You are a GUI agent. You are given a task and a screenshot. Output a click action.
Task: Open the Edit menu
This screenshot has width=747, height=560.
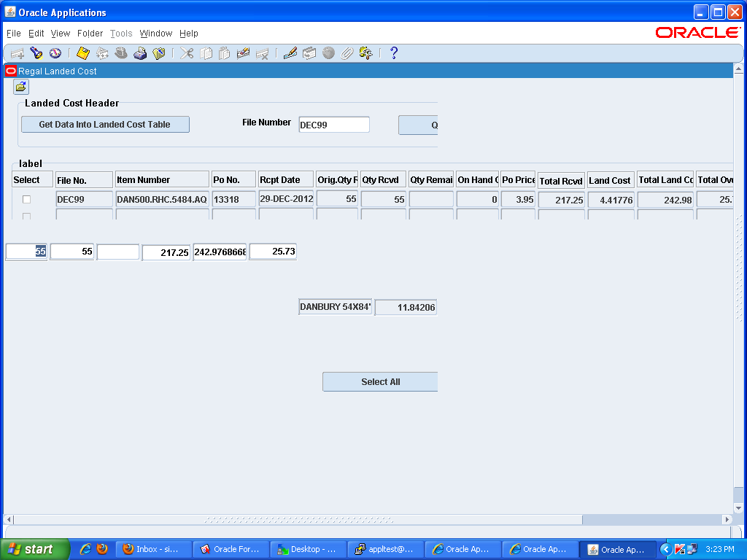(36, 34)
